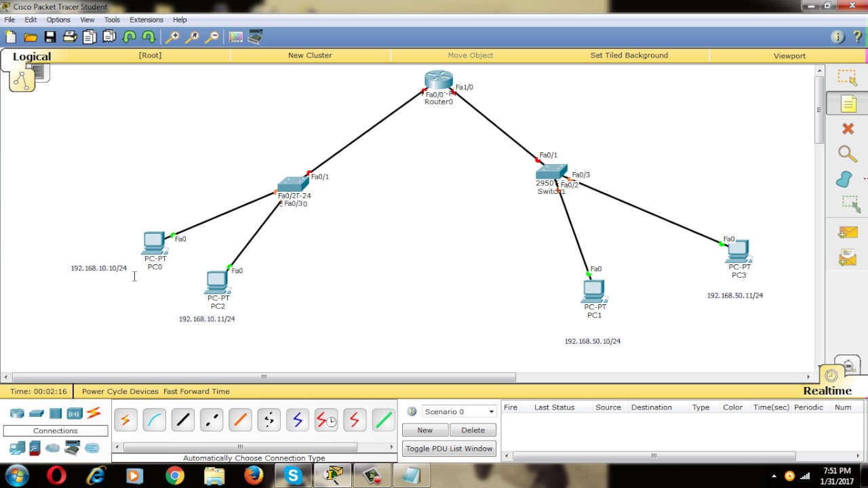Viewport: 868px width, 488px height.
Task: Choose the Wireless Devices category
Action: (x=75, y=413)
